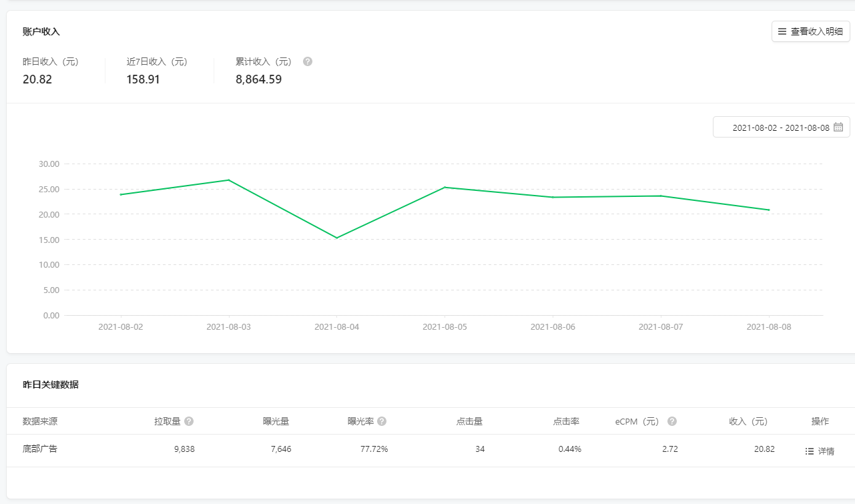Click help icon next to 累计收入

point(308,61)
